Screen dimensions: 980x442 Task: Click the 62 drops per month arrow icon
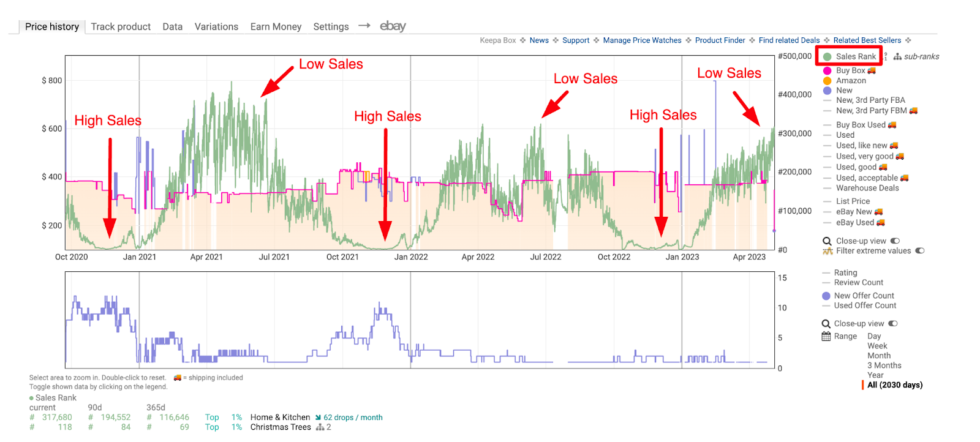318,418
